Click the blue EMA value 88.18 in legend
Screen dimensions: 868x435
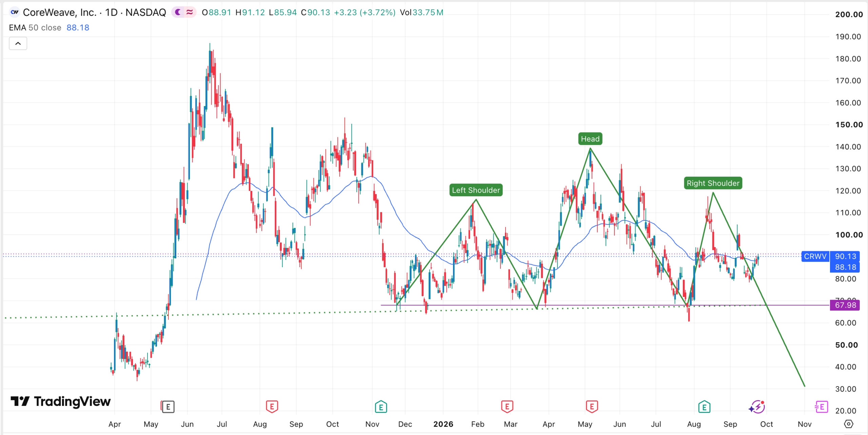78,28
